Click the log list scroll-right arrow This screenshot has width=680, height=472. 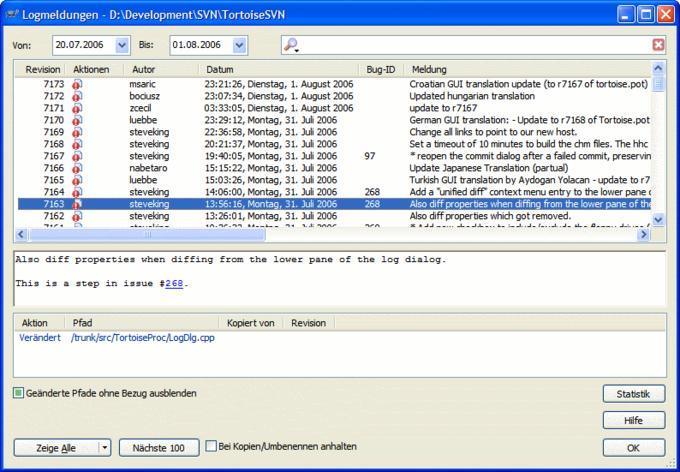click(x=644, y=235)
